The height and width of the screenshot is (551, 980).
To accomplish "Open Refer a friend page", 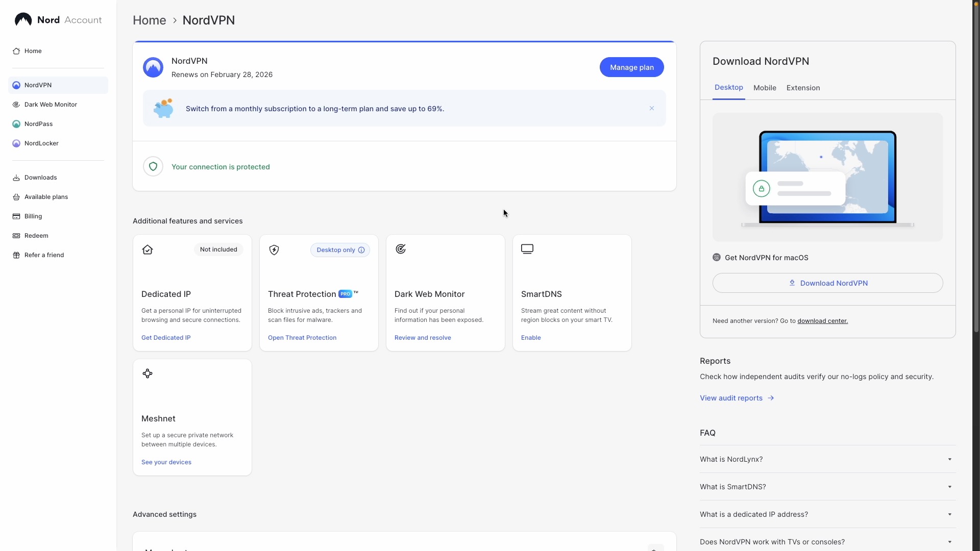I will click(x=44, y=255).
